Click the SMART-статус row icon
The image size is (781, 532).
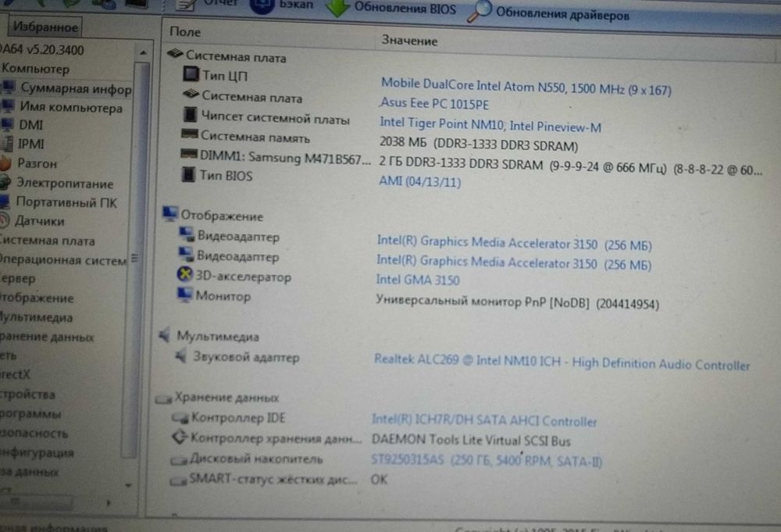(x=177, y=480)
